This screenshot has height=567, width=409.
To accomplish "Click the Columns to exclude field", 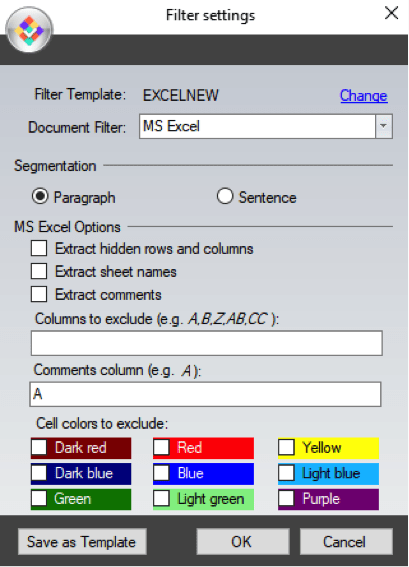I will pyautogui.click(x=207, y=343).
